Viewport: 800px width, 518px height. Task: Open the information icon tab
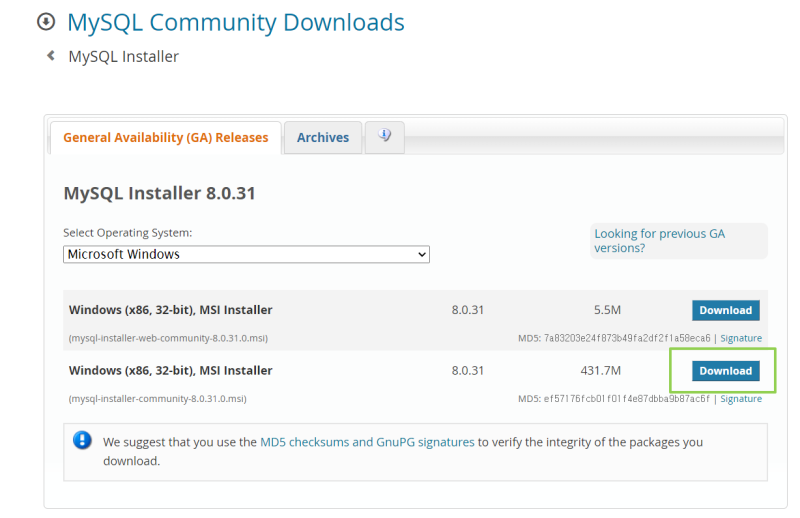coord(385,137)
